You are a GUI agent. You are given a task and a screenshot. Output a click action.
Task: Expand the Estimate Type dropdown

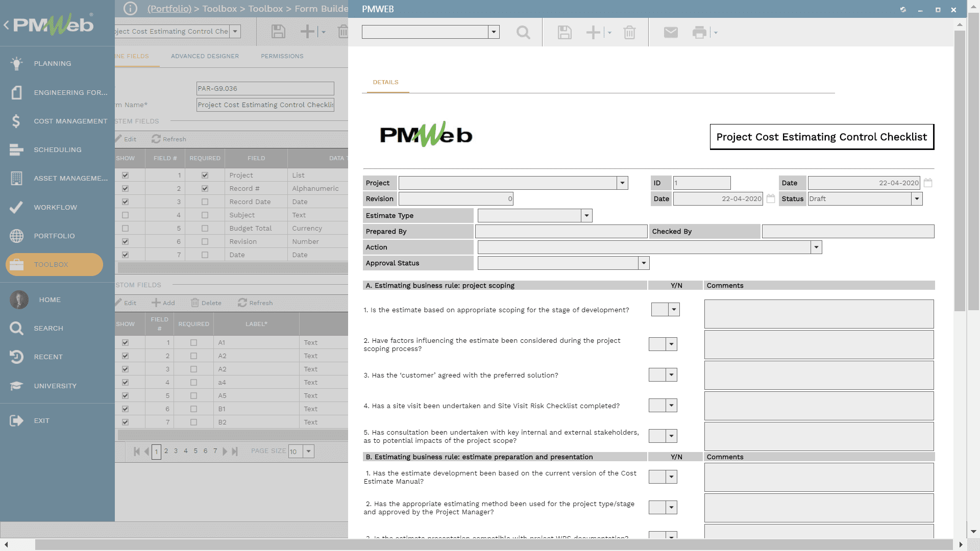(586, 215)
